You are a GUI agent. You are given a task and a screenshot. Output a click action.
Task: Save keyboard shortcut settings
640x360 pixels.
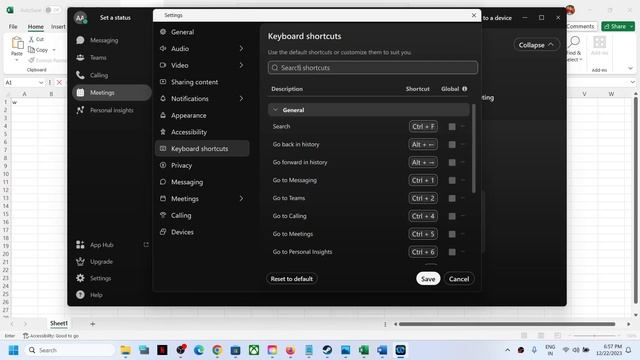pyautogui.click(x=428, y=279)
